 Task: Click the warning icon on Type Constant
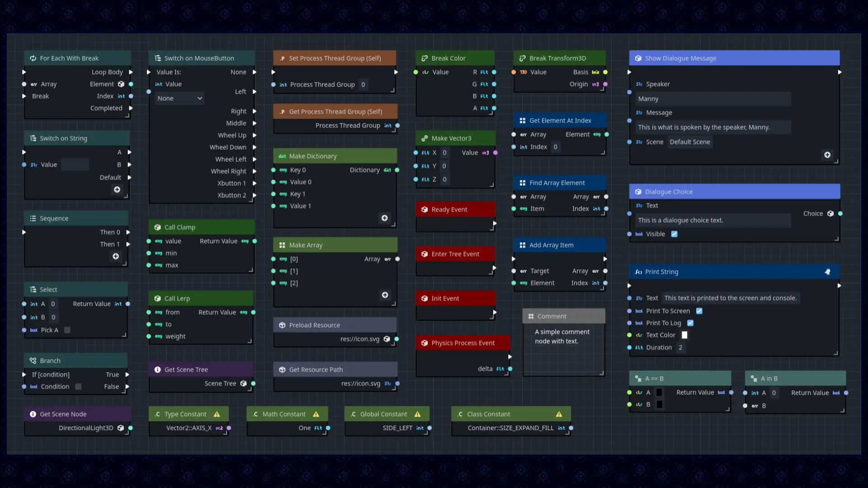pos(217,414)
